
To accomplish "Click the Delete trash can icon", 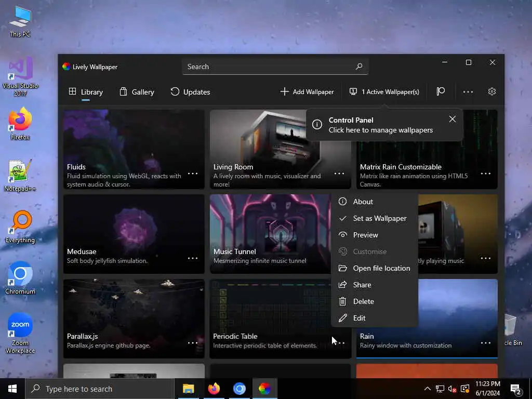I will (x=343, y=301).
